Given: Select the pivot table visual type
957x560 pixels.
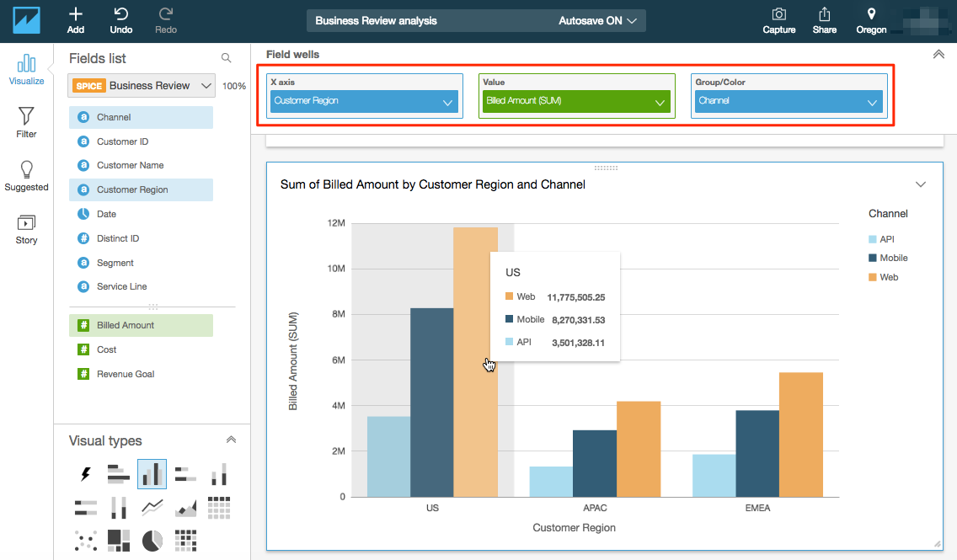Looking at the screenshot, I should tap(219, 507).
